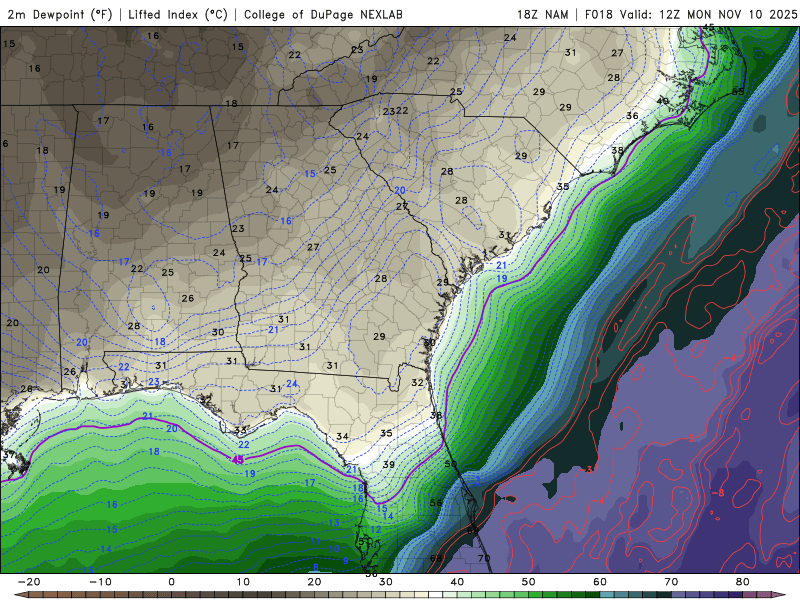Click the 50 label under the color scale

point(529,582)
